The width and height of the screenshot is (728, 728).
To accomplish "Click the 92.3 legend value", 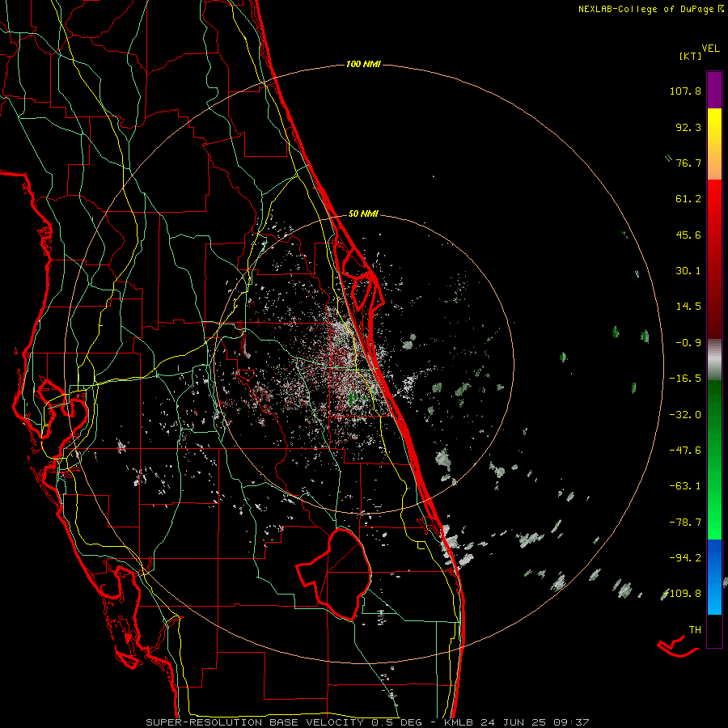I will click(688, 127).
